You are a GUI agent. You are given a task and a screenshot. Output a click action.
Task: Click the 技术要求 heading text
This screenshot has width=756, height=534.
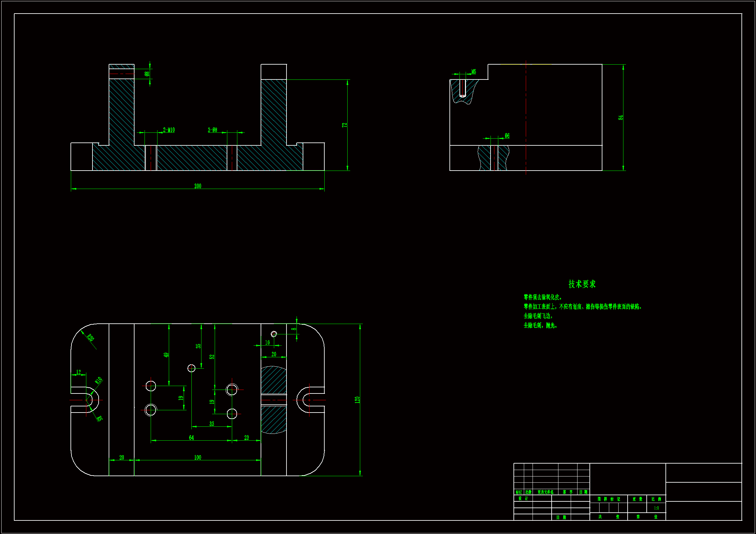coord(582,284)
